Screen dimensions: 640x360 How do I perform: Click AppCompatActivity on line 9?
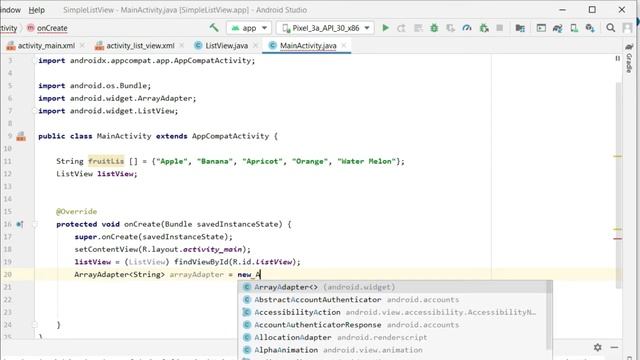point(231,136)
